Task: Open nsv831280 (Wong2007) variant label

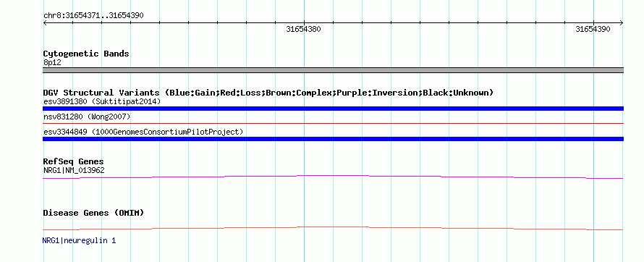Action: pos(87,117)
